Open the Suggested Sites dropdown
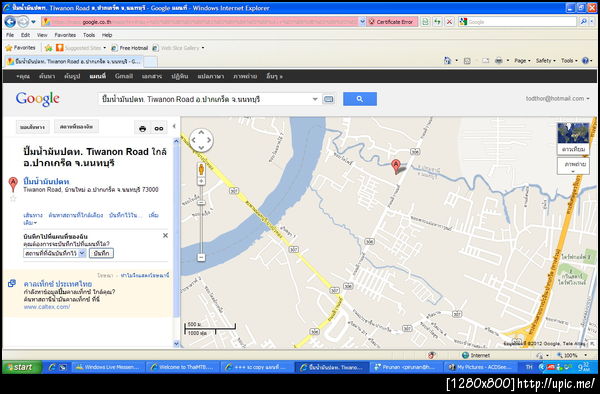This screenshot has height=394, width=600. [81, 48]
